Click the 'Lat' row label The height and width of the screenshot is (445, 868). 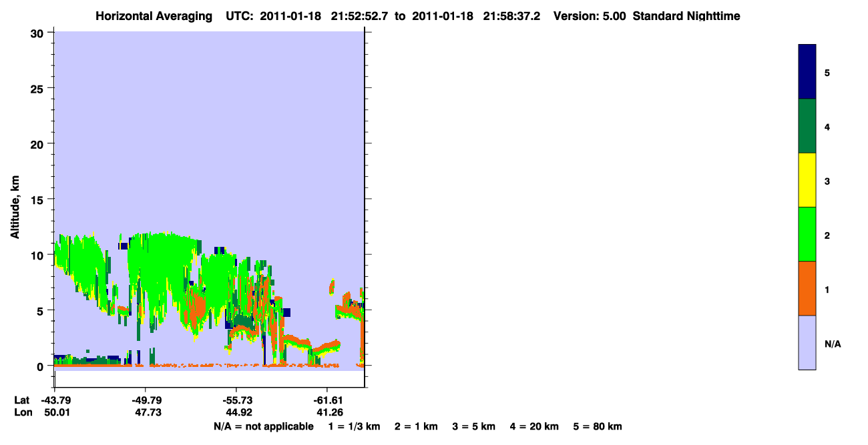(x=22, y=400)
